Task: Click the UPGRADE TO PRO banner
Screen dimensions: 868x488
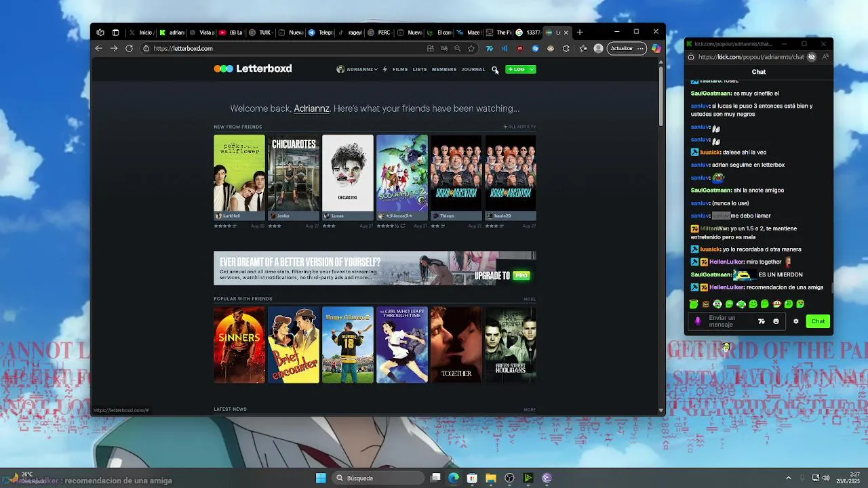Action: tap(375, 268)
